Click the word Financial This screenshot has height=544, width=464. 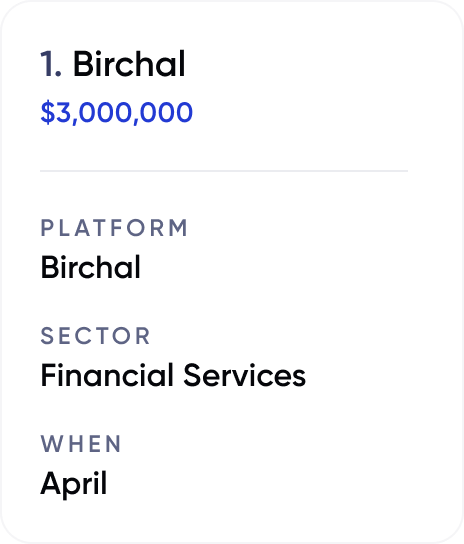pyautogui.click(x=107, y=375)
